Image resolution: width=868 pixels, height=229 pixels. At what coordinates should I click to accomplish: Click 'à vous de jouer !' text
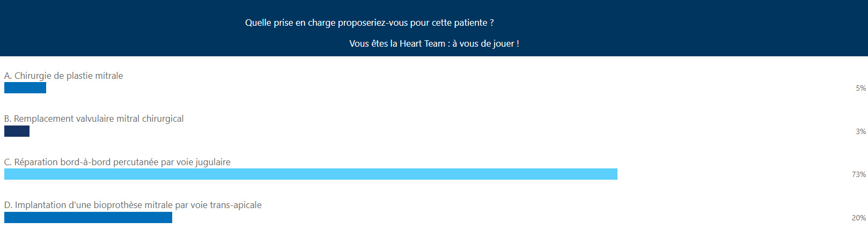click(x=486, y=43)
